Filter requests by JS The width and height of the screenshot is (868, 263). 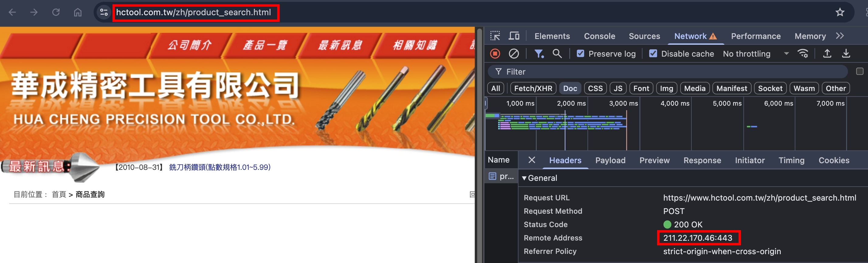[618, 89]
